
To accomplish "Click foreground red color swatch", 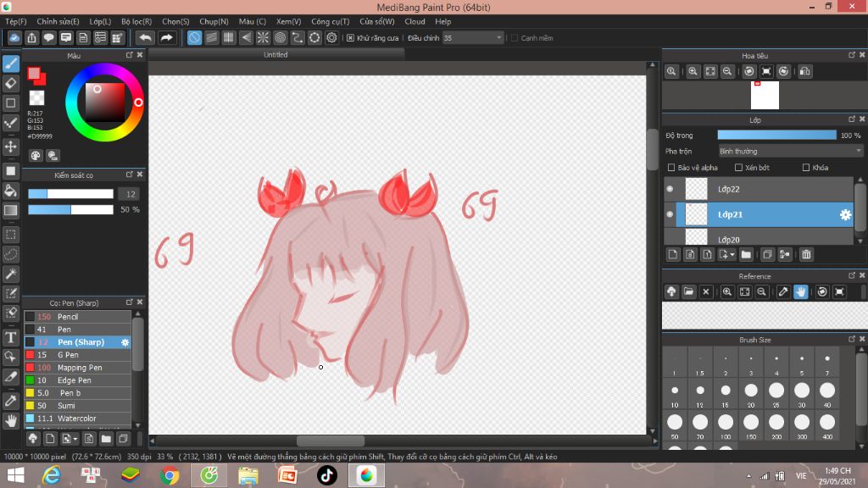I will (34, 74).
